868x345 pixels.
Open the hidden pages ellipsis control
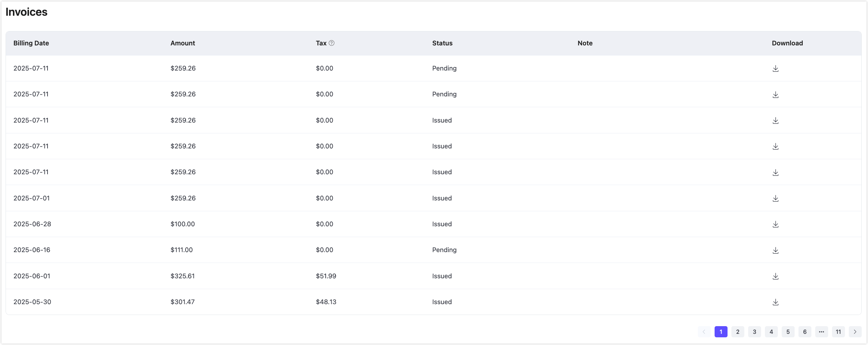[822, 332]
